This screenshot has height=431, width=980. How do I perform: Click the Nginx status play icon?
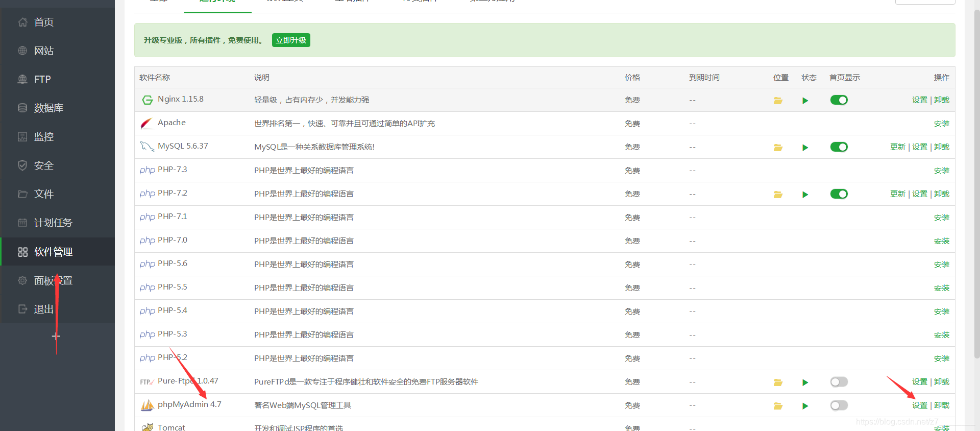tap(805, 101)
